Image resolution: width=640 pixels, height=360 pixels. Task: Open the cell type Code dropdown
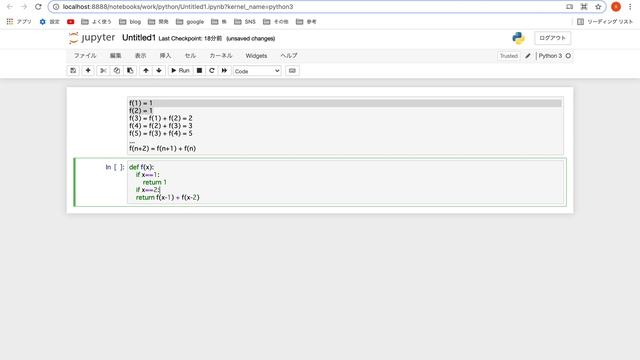[257, 71]
